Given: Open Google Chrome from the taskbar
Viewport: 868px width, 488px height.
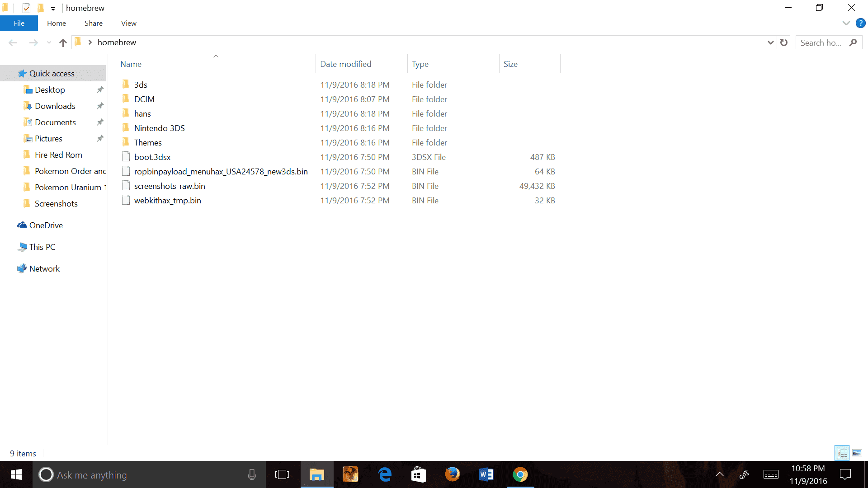Looking at the screenshot, I should (520, 474).
